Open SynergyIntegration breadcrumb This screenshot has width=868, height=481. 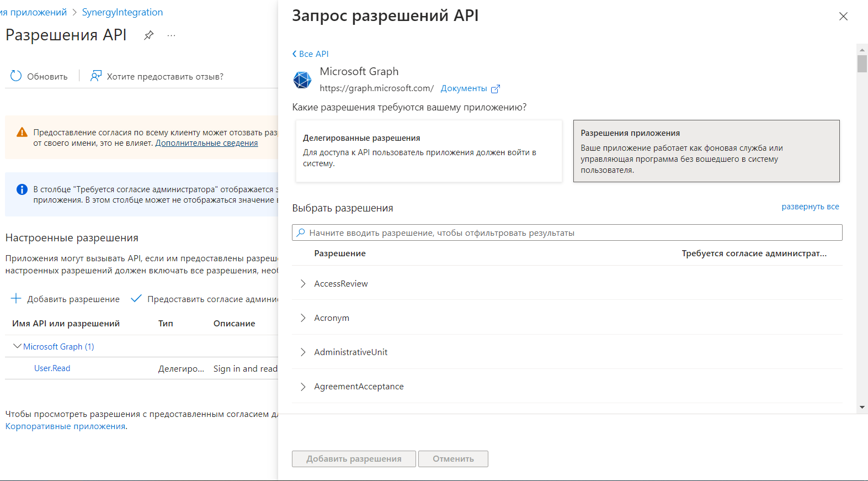[x=123, y=12]
